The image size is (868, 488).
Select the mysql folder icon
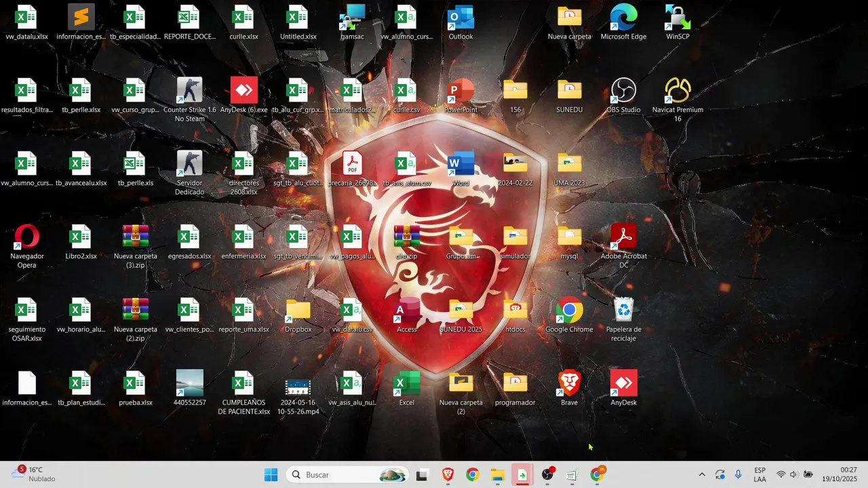569,242
